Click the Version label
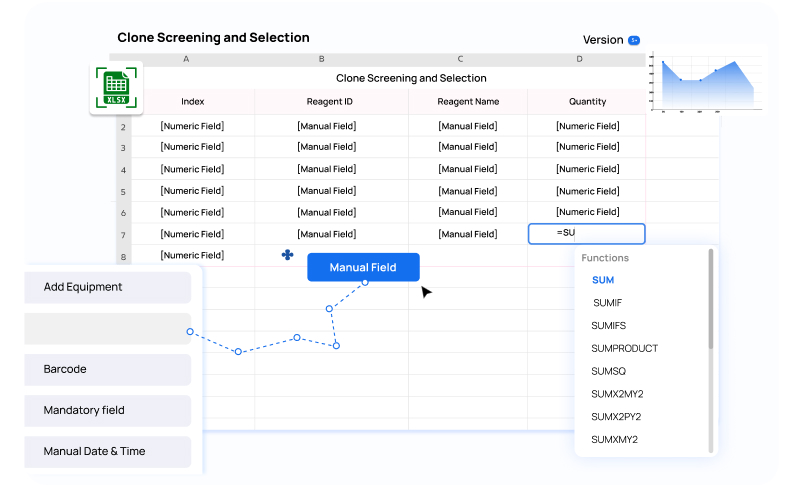This screenshot has height=488, width=803. (603, 40)
